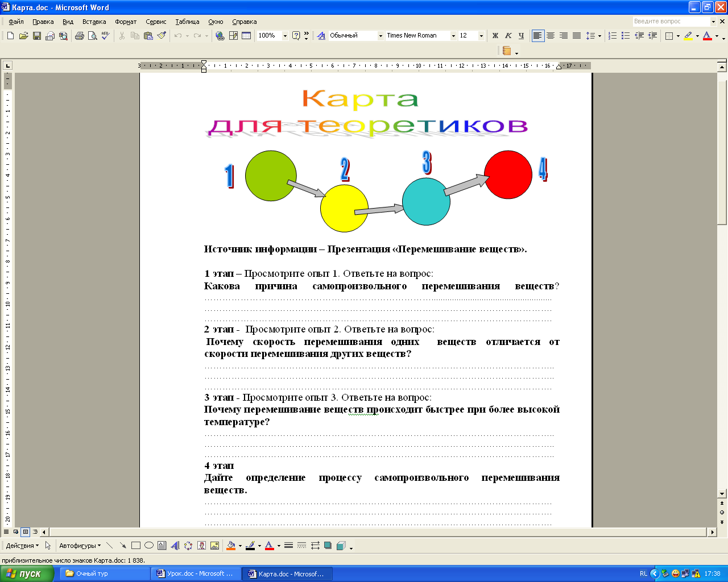Image resolution: width=728 pixels, height=582 pixels.
Task: Toggle underline (Ч) formatting
Action: coord(521,36)
